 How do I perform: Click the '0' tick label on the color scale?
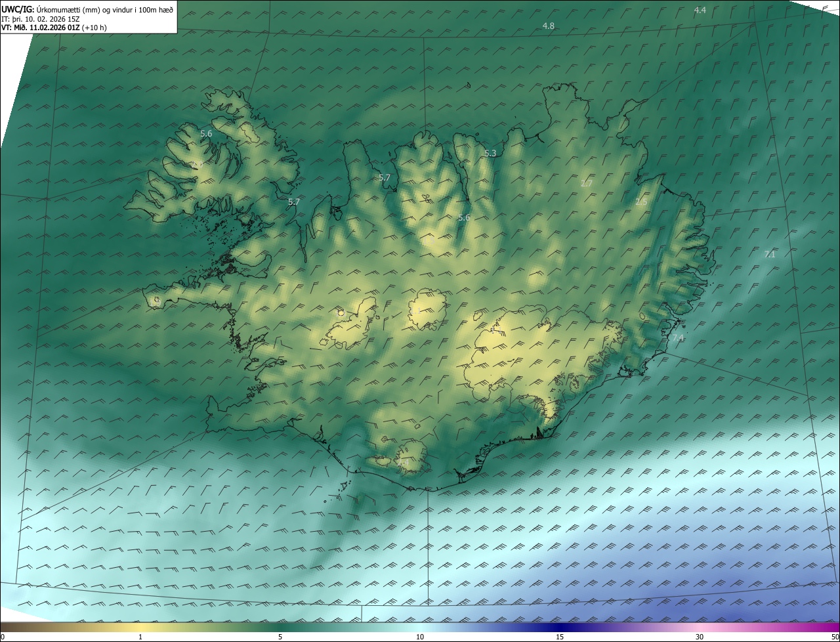tap(3, 637)
